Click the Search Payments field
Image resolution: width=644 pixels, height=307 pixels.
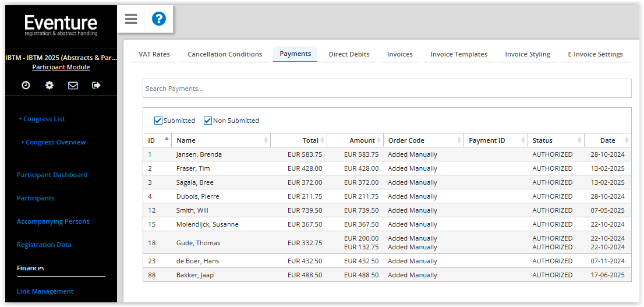pyautogui.click(x=387, y=89)
